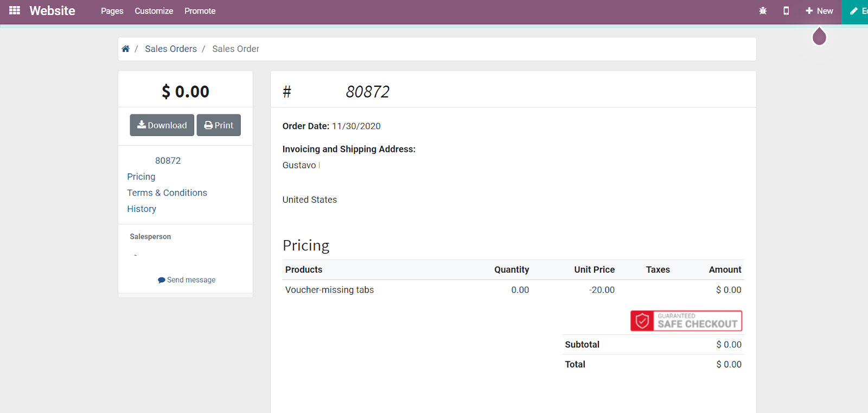Open the Terms & Conditions sidebar link
868x413 pixels.
(x=167, y=193)
